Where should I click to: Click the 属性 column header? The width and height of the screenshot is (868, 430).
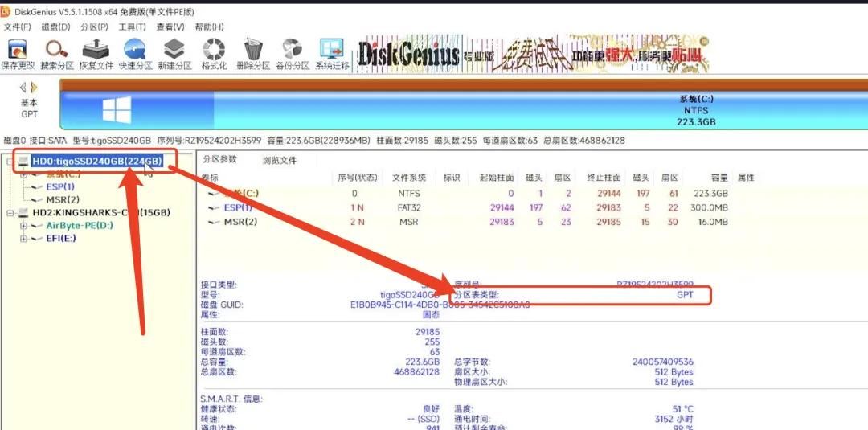click(746, 178)
